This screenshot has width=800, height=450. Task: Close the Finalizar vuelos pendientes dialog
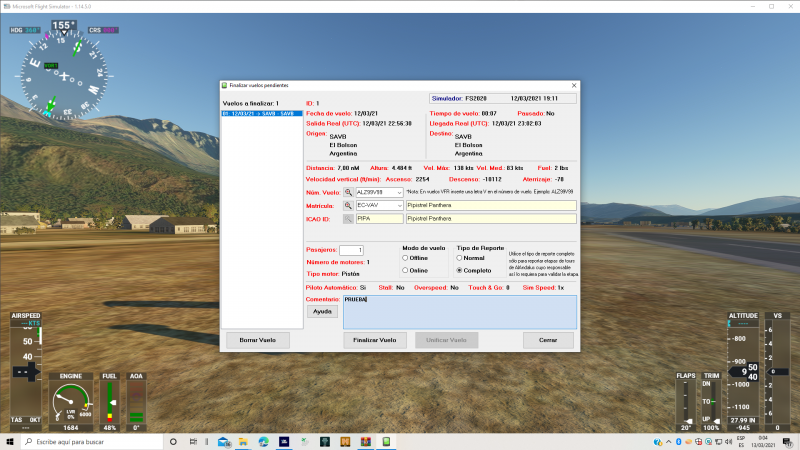pyautogui.click(x=574, y=85)
